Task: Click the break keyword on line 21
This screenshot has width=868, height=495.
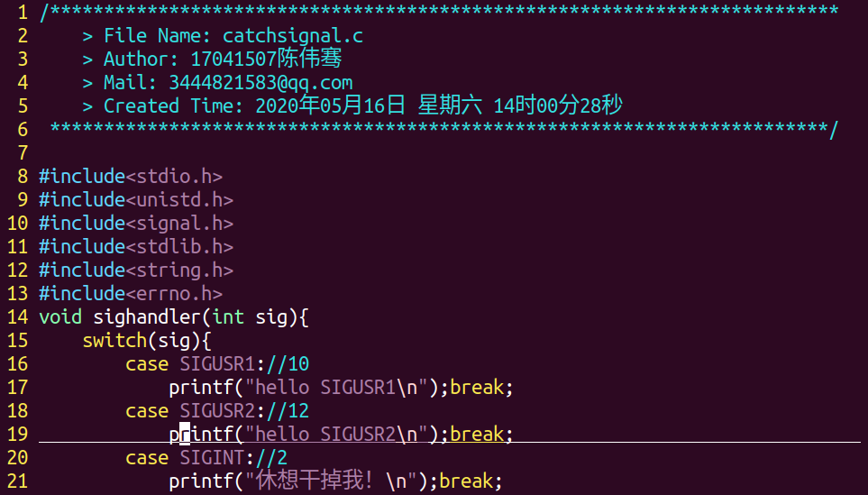Action: tap(466, 481)
